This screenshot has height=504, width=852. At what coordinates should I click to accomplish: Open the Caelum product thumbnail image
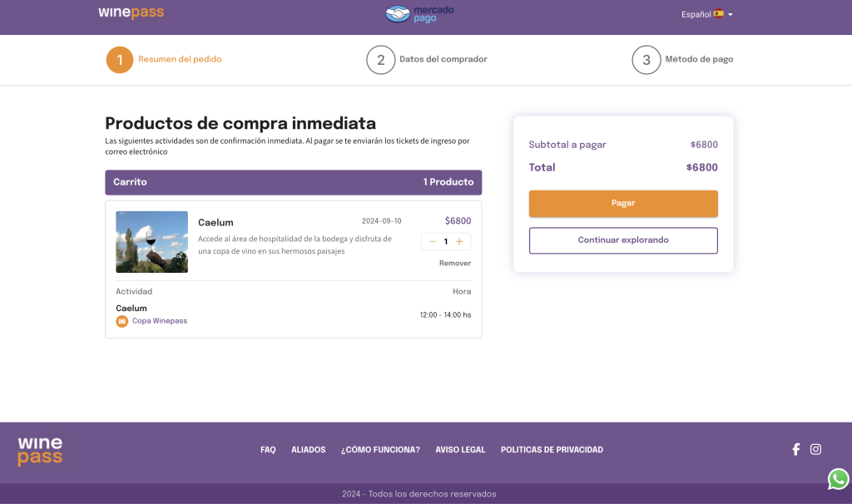151,242
